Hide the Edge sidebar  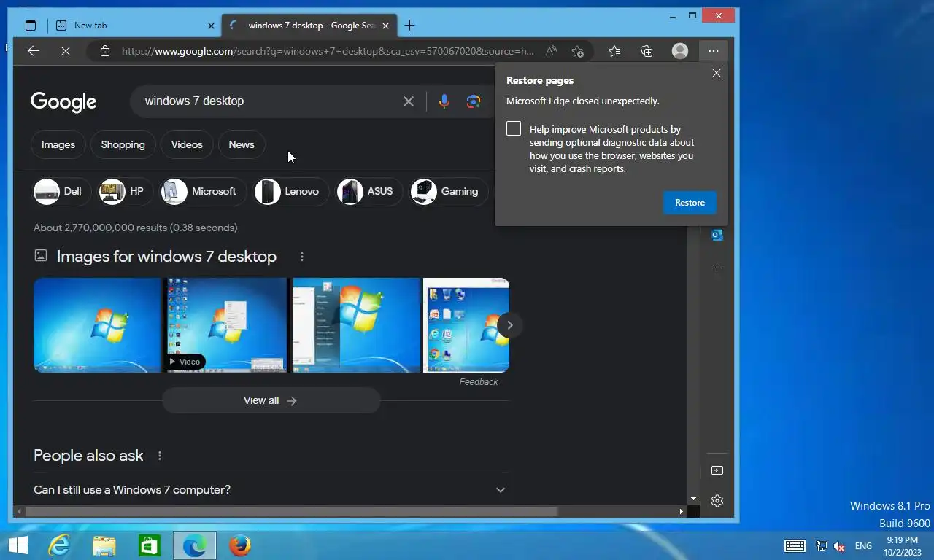[717, 470]
